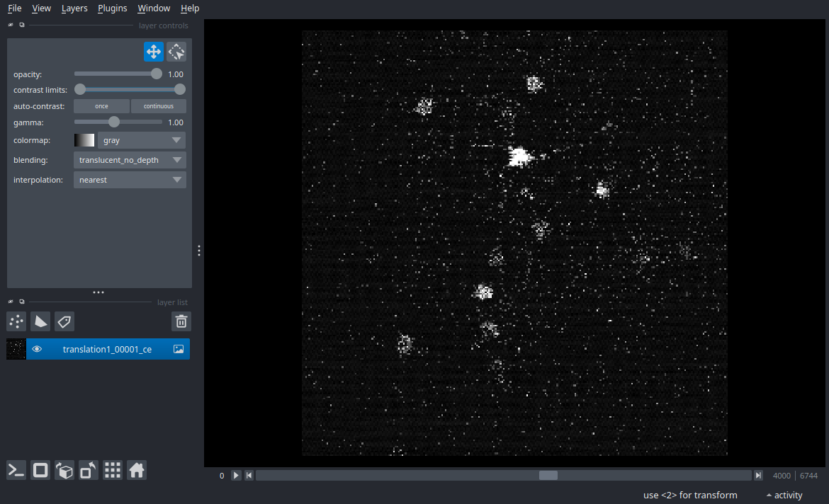The width and height of the screenshot is (829, 504).
Task: Adjust the gamma slider
Action: tap(113, 122)
